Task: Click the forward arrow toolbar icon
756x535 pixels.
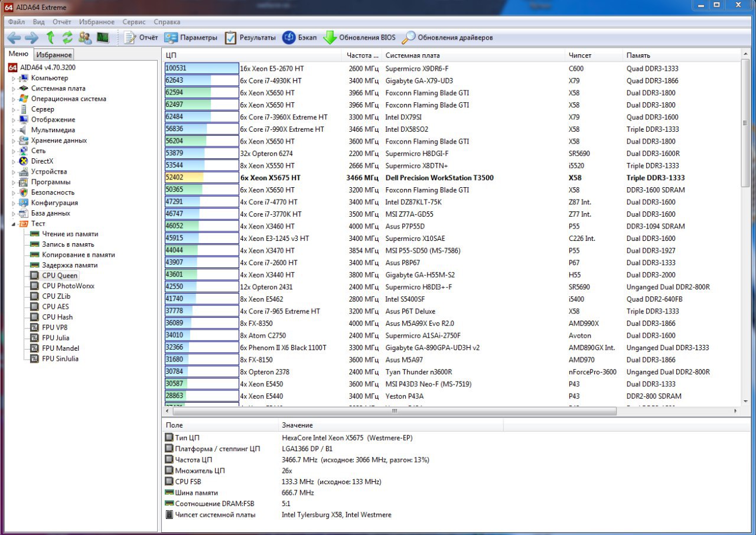Action: click(31, 38)
